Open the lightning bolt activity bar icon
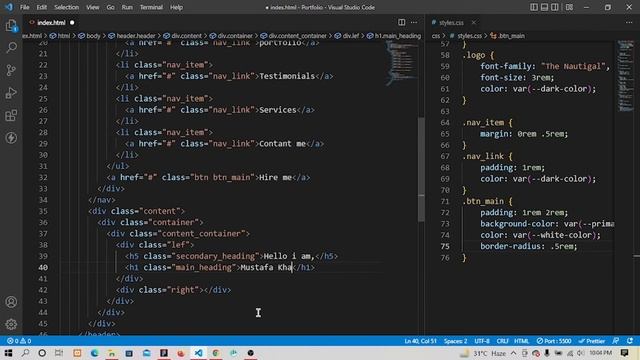Viewport: 640px width, 360px height. tap(11, 138)
